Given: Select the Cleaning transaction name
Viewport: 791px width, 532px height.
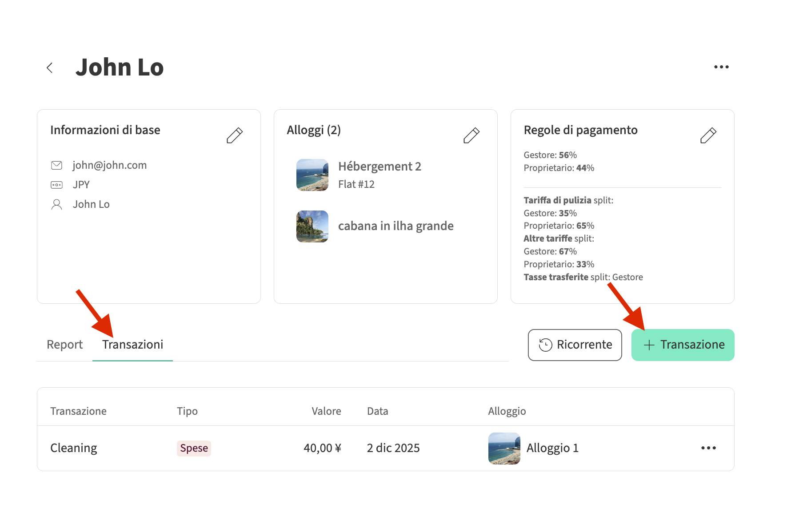Looking at the screenshot, I should pyautogui.click(x=74, y=449).
